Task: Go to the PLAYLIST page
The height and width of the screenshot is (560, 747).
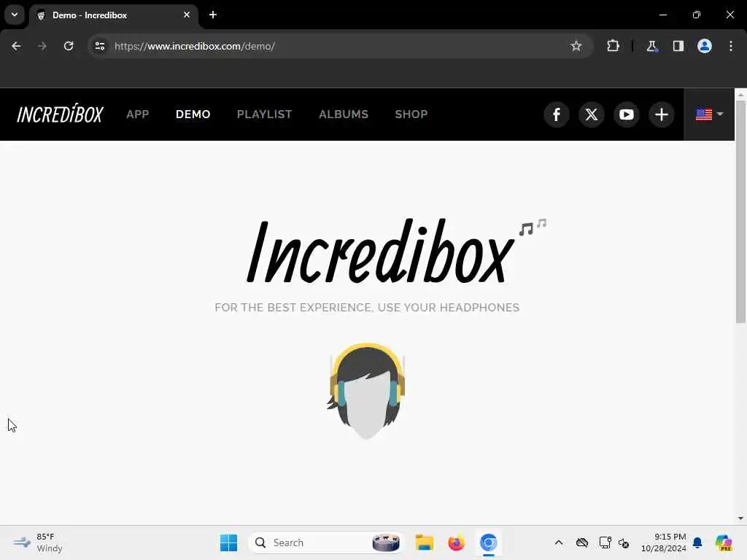Action: (x=264, y=114)
